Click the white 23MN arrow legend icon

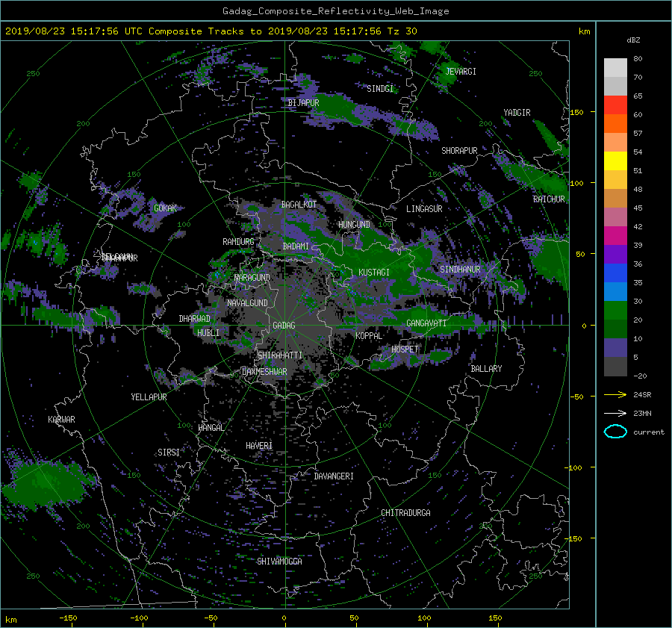coord(615,413)
